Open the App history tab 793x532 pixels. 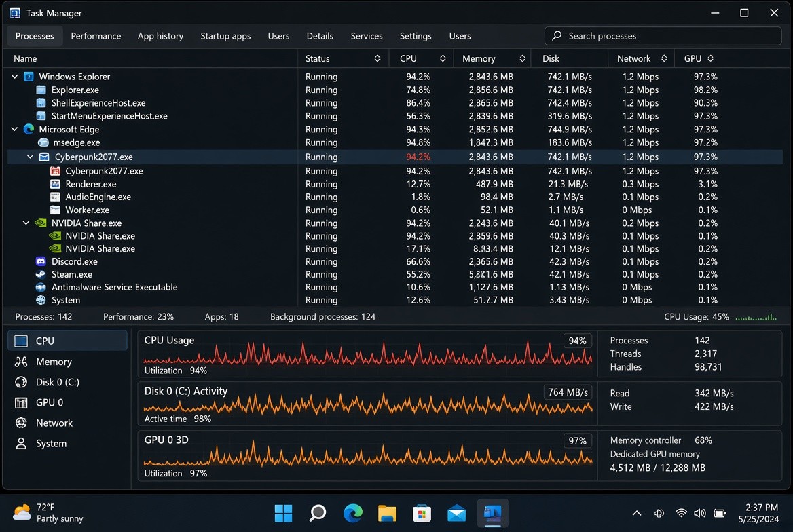coord(160,36)
